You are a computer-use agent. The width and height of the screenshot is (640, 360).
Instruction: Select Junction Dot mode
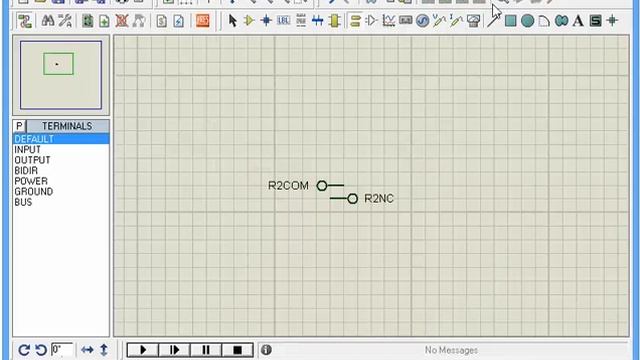(x=266, y=20)
